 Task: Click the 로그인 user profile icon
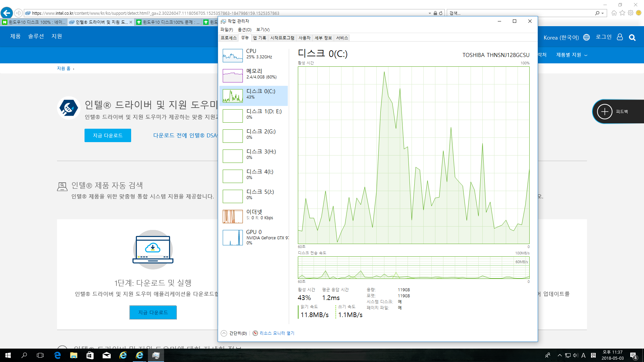click(620, 37)
